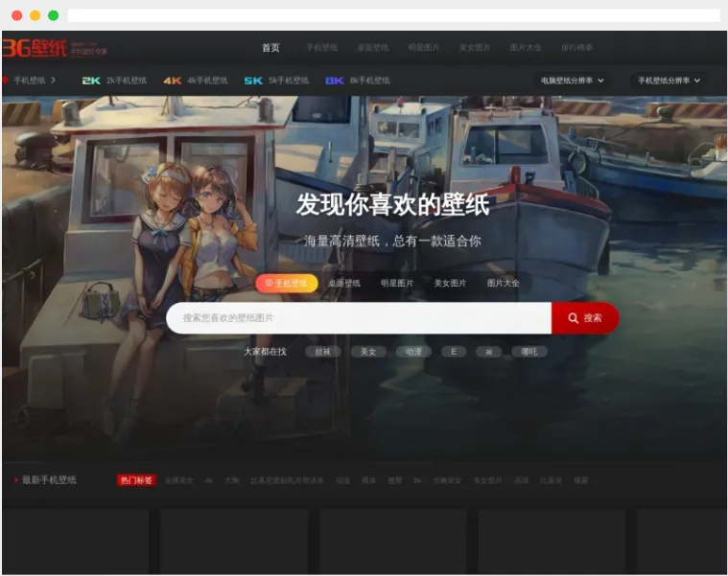Click the yellow window minimize button
The width and height of the screenshot is (728, 576).
click(35, 15)
